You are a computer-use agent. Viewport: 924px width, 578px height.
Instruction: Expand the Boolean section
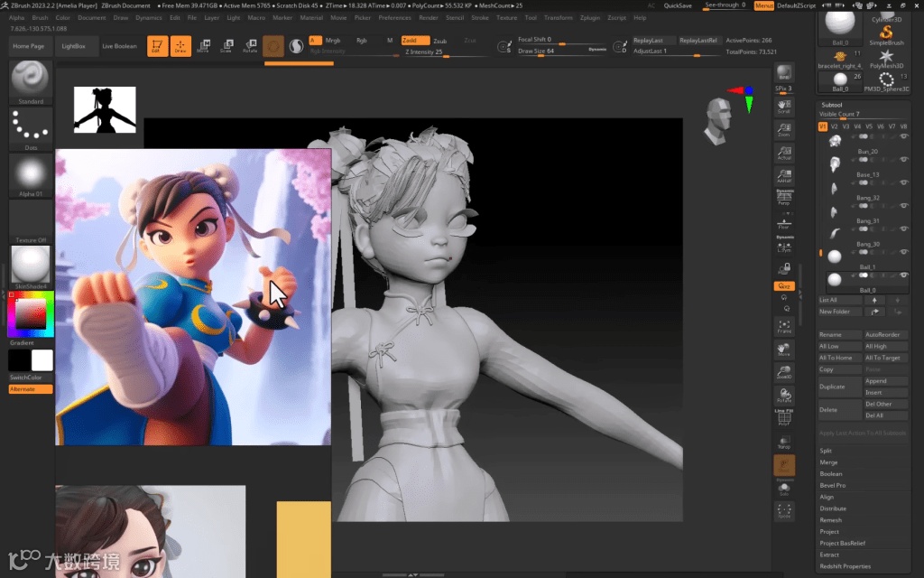[831, 473]
